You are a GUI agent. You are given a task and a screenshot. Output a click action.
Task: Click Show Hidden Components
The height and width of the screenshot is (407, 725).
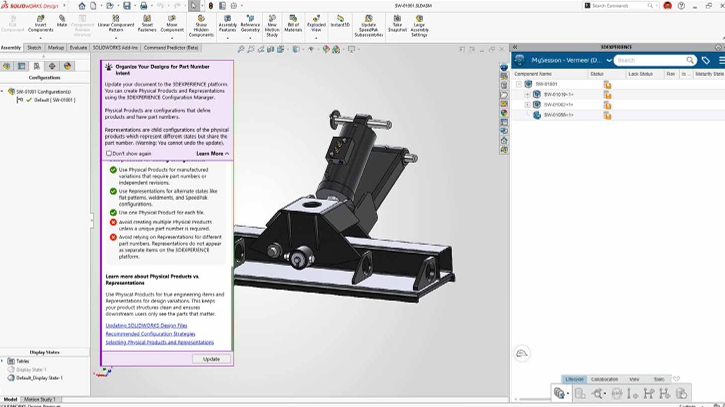(x=201, y=26)
